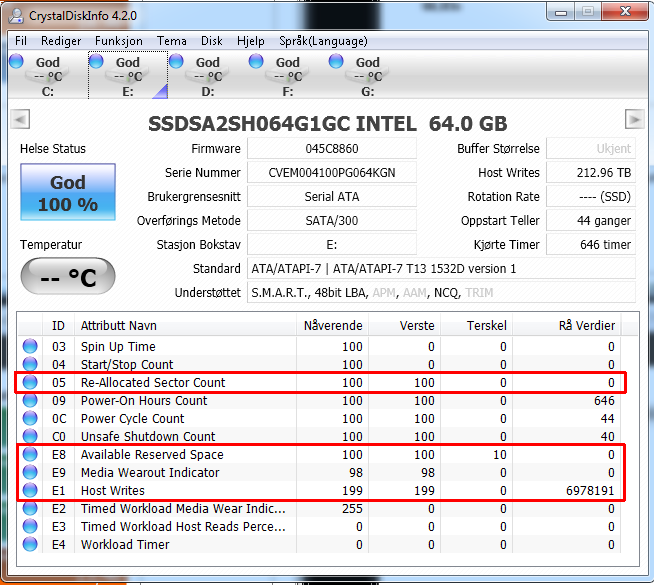Select drive G: status button
The height and width of the screenshot is (585, 654).
pyautogui.click(x=367, y=75)
